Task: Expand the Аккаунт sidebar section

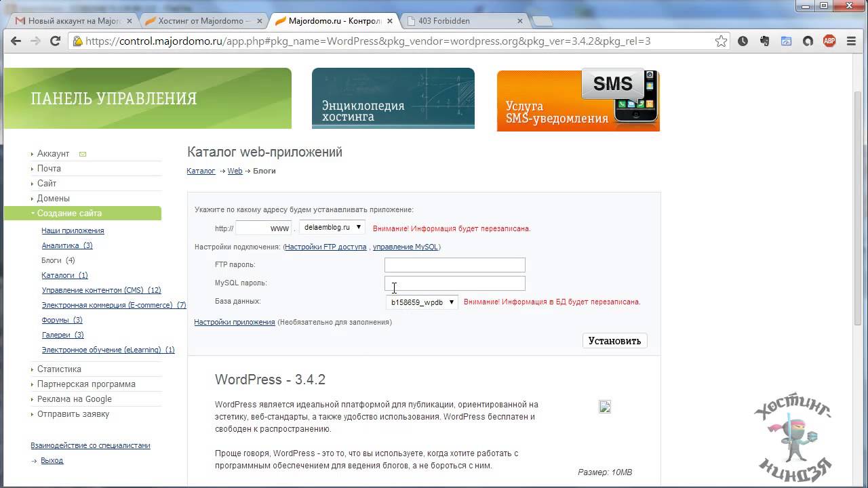Action: tap(53, 154)
